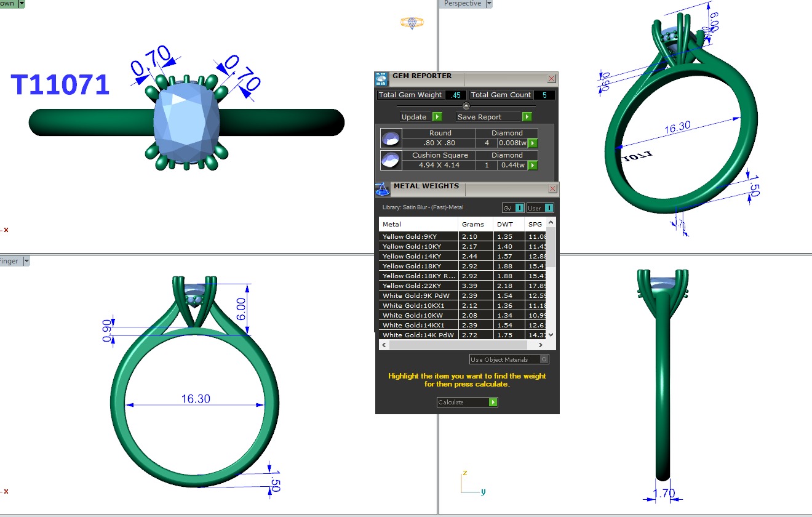Click the Cushion Square gem thumbnail
This screenshot has width=812, height=517.
point(391,160)
